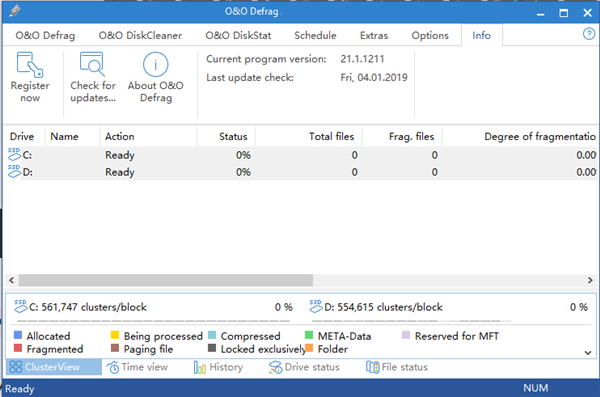Screen dimensions: 600x397
Task: Open the Drive status view tab
Action: 304,367
